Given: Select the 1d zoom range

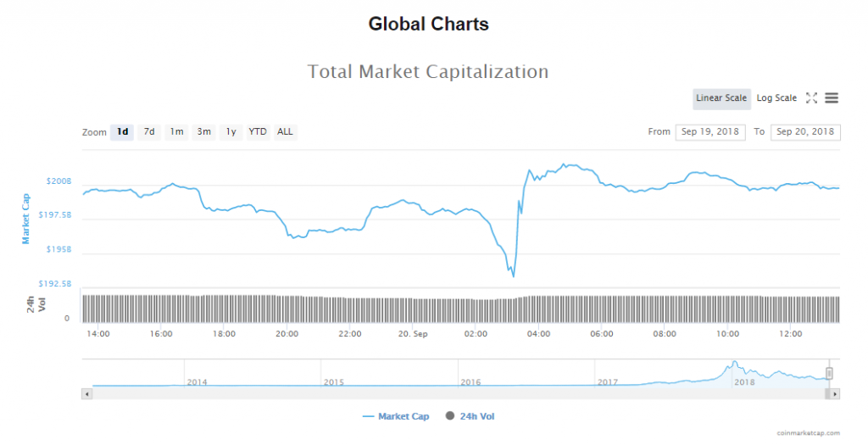Looking at the screenshot, I should (x=123, y=132).
